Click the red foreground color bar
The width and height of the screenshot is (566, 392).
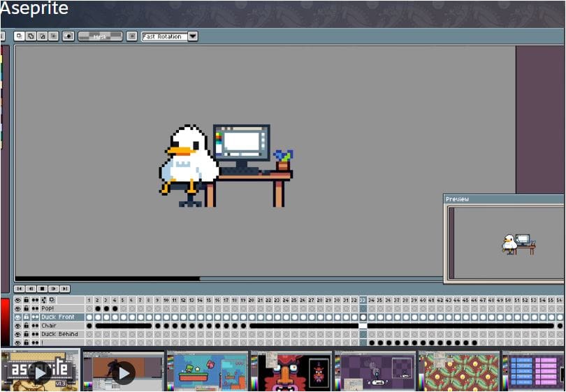point(5,321)
